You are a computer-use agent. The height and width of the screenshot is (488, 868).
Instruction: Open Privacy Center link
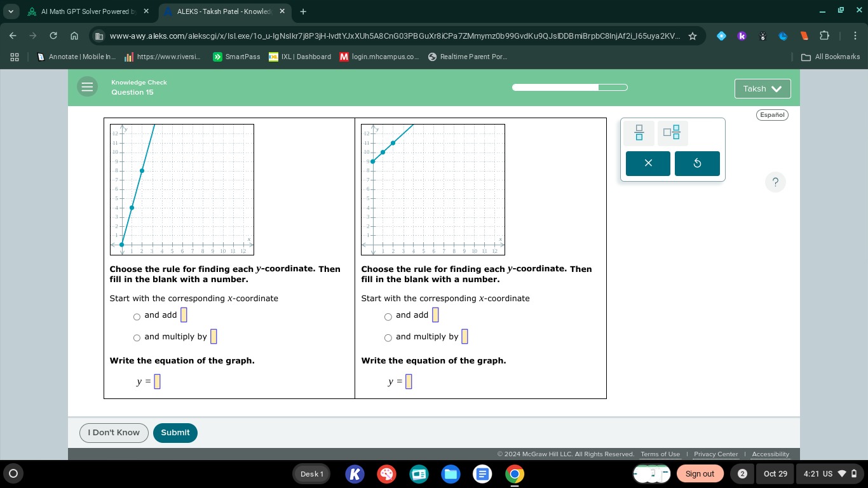tap(716, 454)
